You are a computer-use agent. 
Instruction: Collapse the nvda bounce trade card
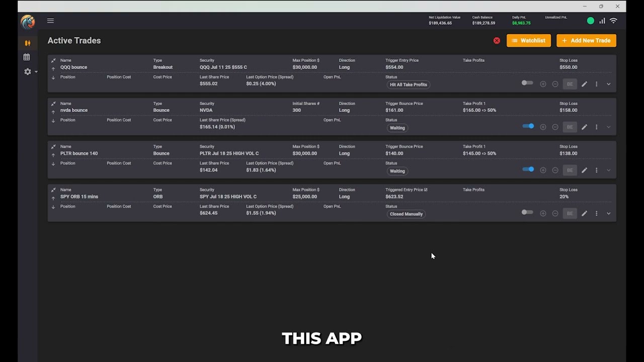(x=53, y=104)
